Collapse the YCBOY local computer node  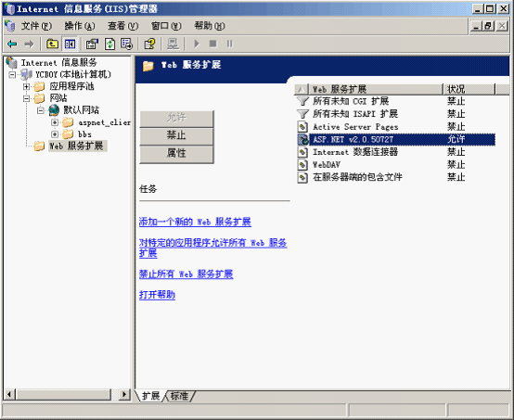(12, 75)
